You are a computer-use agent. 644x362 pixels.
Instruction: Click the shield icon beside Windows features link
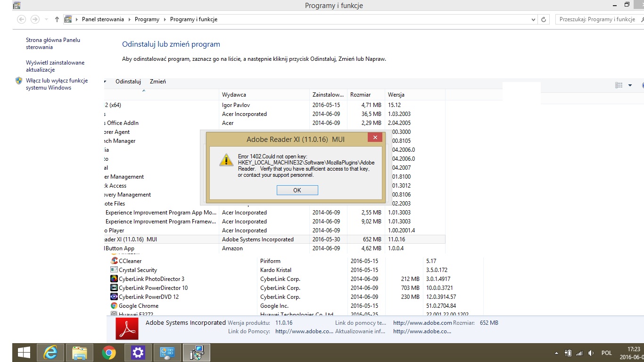click(x=19, y=81)
